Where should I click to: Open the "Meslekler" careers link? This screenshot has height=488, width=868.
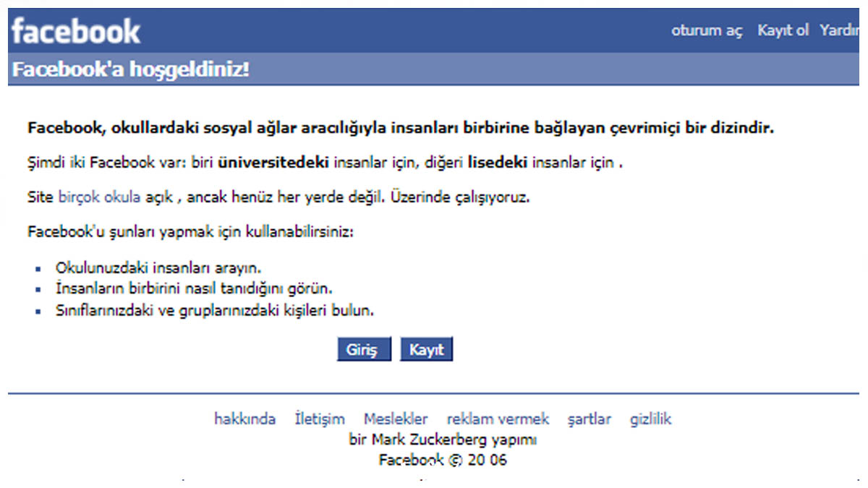pos(396,419)
